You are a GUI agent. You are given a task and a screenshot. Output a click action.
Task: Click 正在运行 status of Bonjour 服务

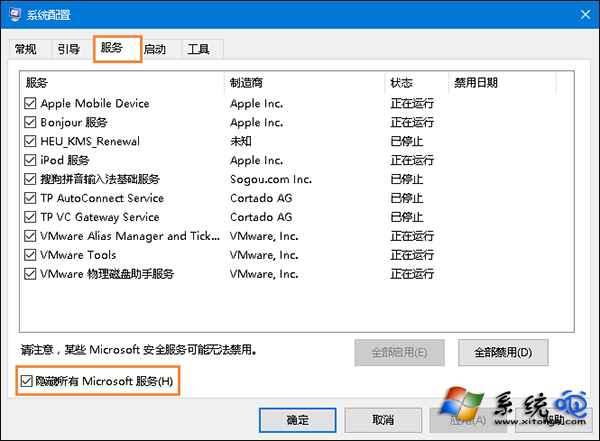412,122
